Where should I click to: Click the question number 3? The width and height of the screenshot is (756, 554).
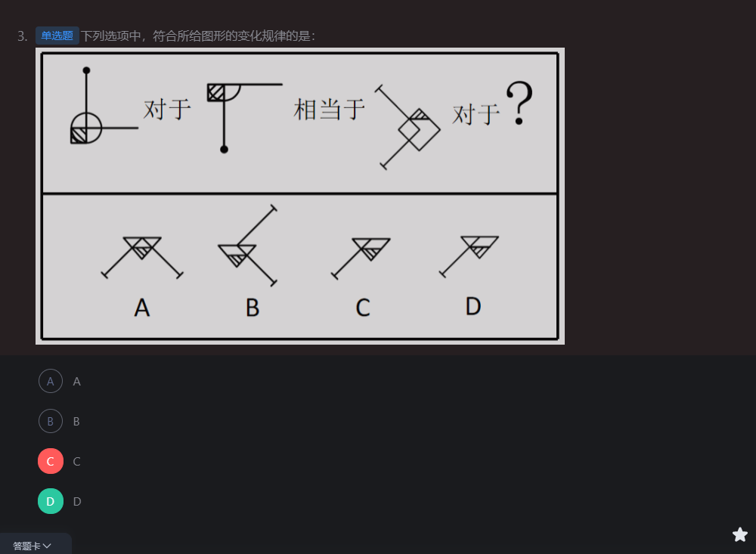tap(22, 36)
